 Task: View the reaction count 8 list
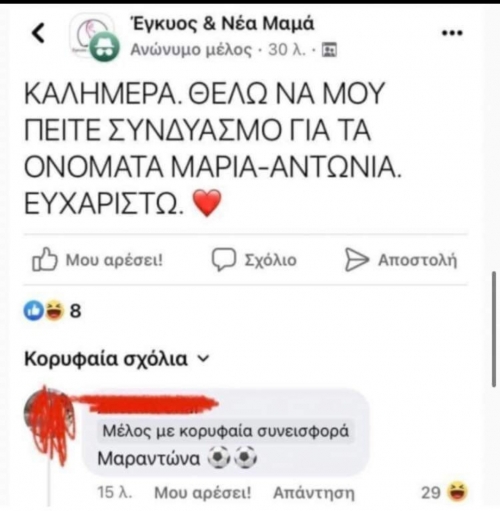[x=75, y=311]
